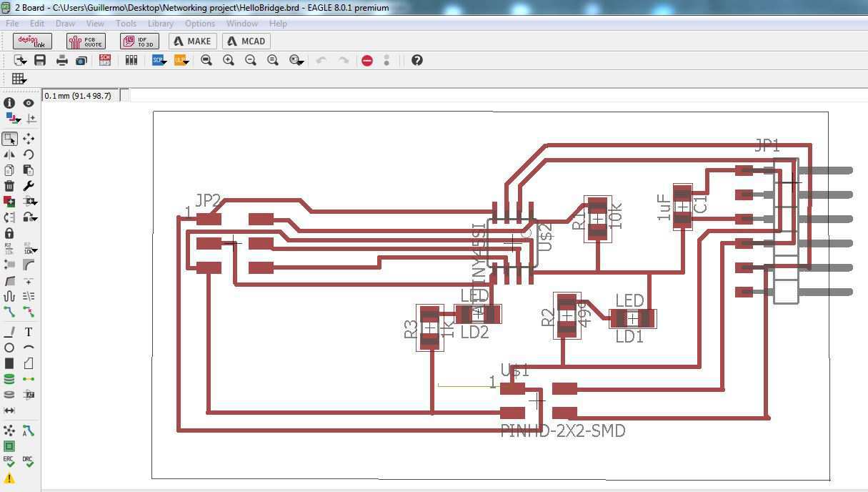Viewport: 868px width, 492px height.
Task: Switch to schematic with SCH/BRD icon
Action: pyautogui.click(x=105, y=61)
